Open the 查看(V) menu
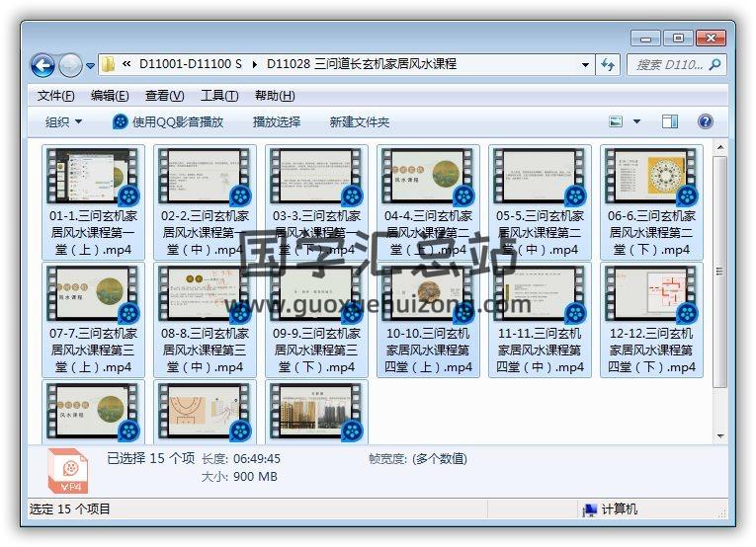This screenshot has height=547, width=756. (x=165, y=96)
